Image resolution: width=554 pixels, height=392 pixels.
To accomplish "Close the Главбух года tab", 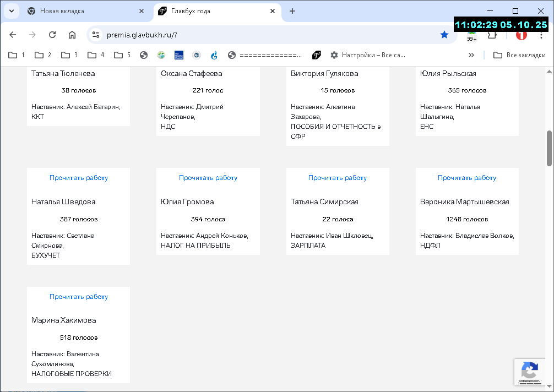I will coord(273,11).
